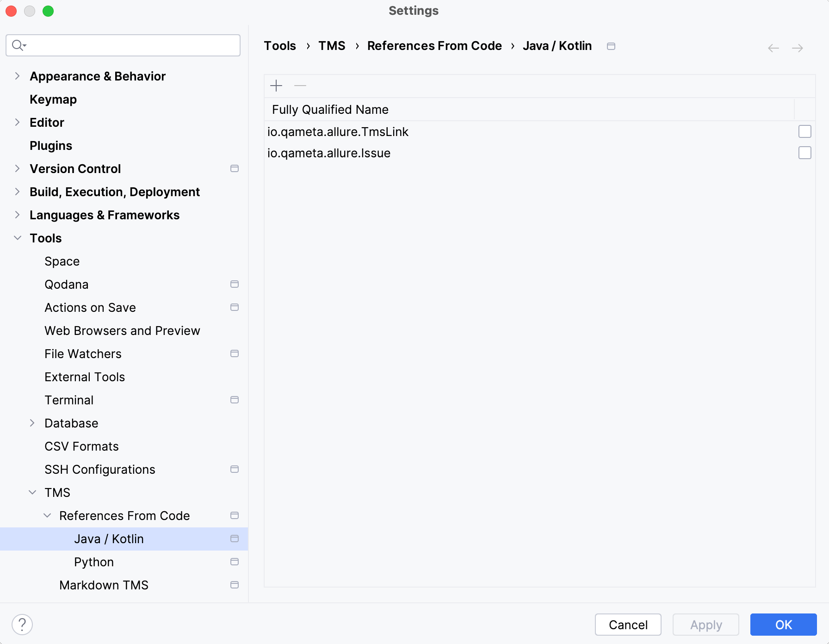Click the modified-settings indicator beside Qodana
The image size is (829, 644).
235,284
